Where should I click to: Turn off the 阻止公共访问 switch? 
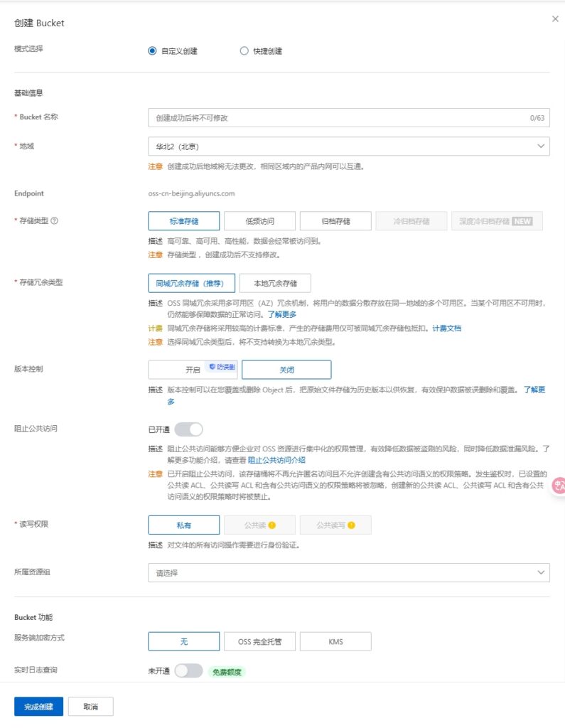188,429
